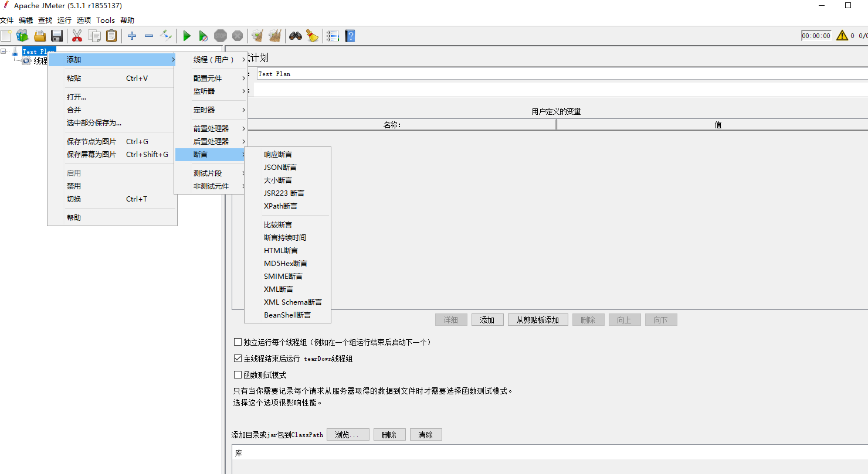Choose 选中部分保存为... from the context menu
868x474 pixels.
tap(112, 122)
